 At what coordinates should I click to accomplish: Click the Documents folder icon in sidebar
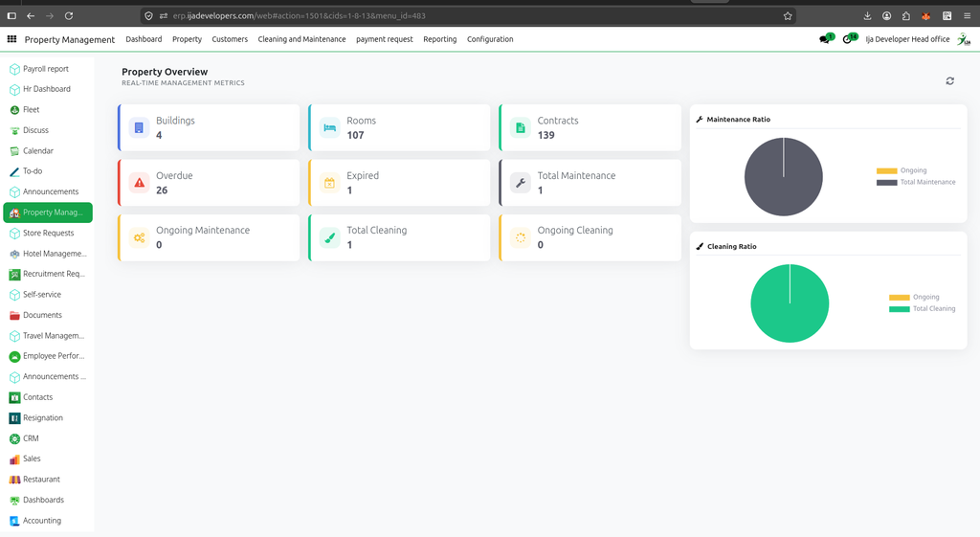point(14,315)
